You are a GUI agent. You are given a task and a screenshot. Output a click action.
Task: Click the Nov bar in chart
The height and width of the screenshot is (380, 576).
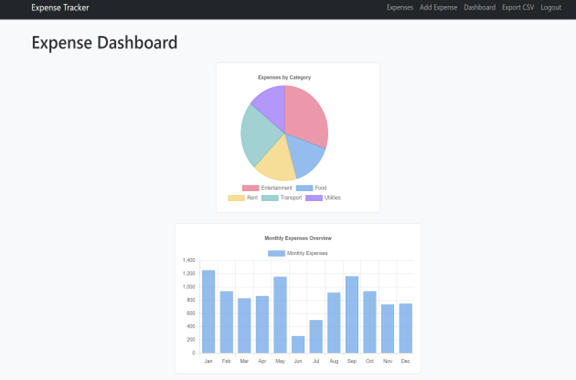pyautogui.click(x=388, y=329)
